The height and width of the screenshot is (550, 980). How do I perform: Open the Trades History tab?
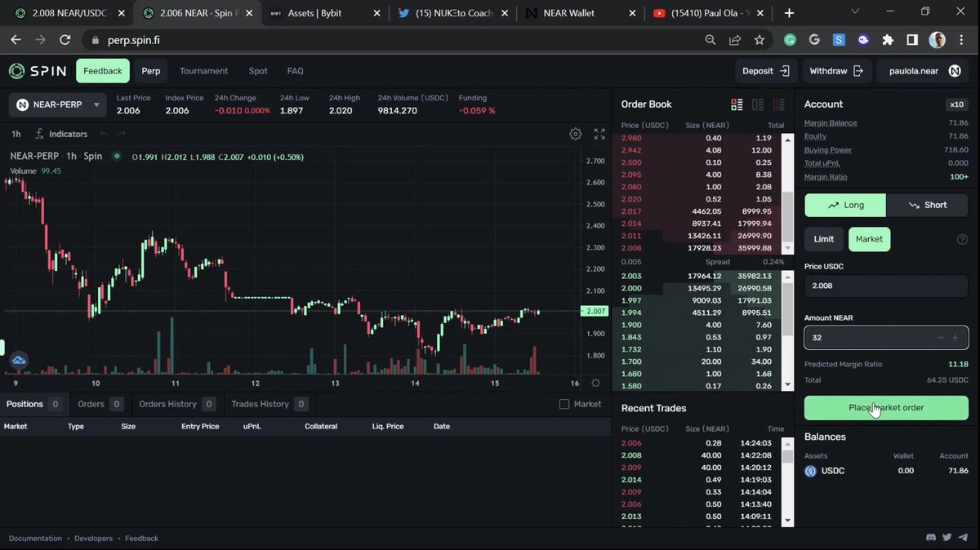pos(269,404)
